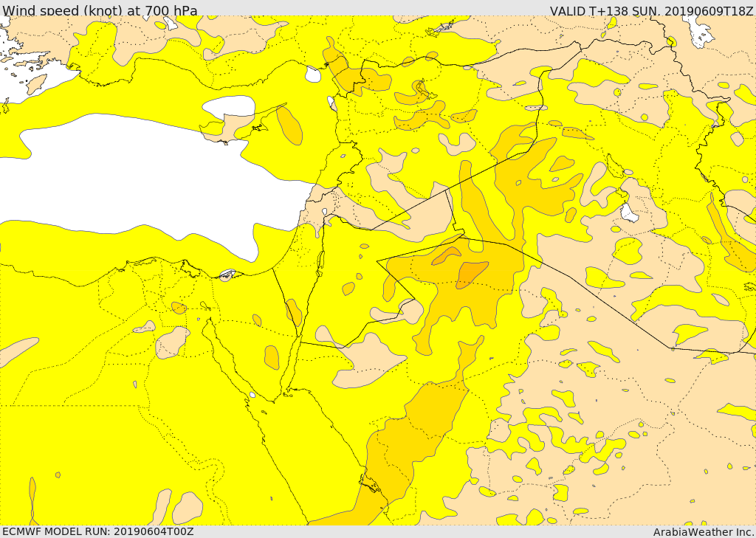756x538 pixels.
Task: Click the small white lake patch in Iraq
Action: 629,213
